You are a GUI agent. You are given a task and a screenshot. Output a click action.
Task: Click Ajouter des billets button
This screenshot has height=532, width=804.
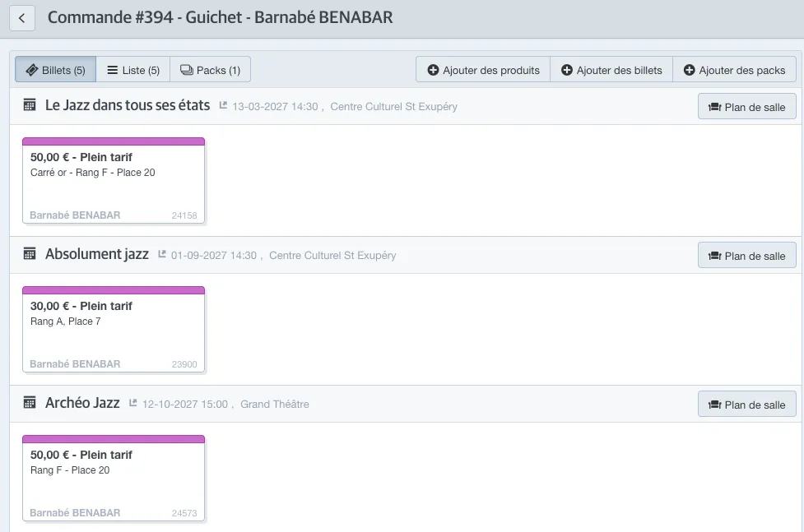[611, 70]
